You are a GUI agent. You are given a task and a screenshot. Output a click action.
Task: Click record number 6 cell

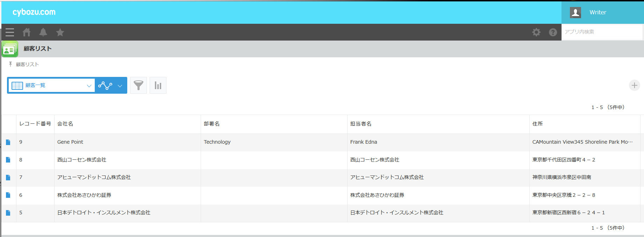(x=35, y=195)
